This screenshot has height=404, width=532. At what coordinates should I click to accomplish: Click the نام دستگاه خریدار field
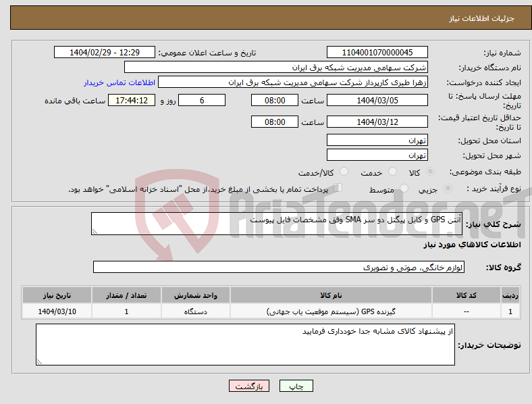coord(276,67)
